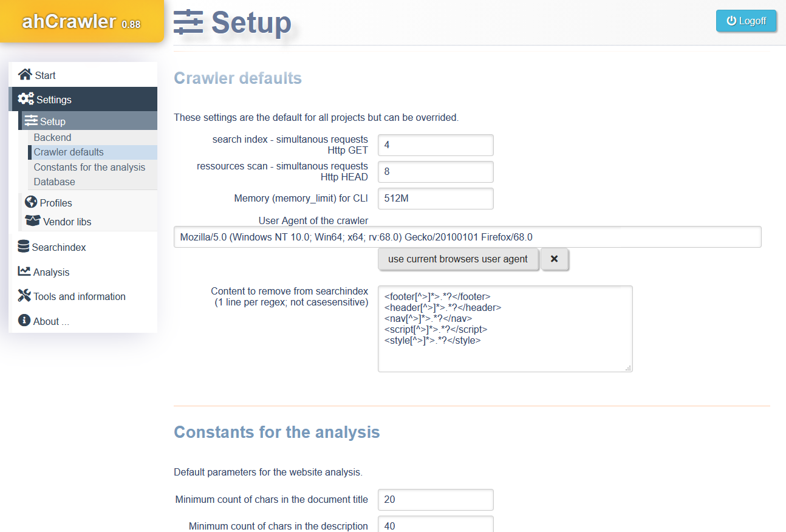Screen dimensions: 786x532
Task: Click the globe icon beside Profiles
Action: tap(31, 202)
